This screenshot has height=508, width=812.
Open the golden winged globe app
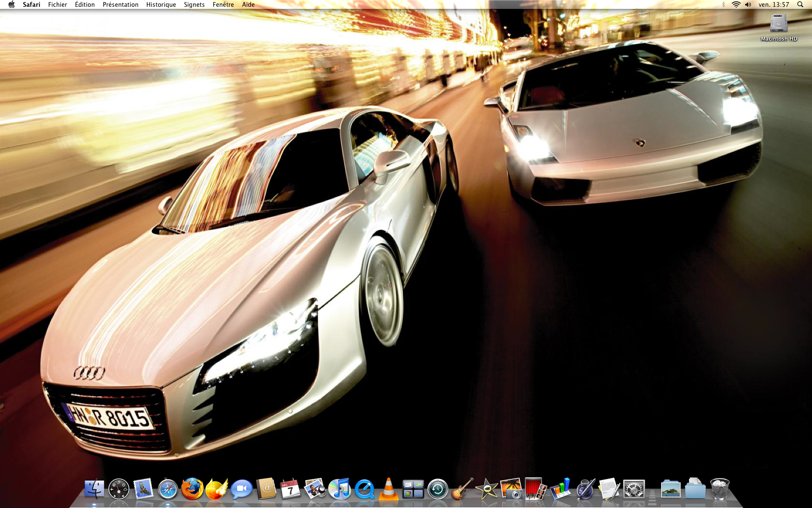[217, 489]
